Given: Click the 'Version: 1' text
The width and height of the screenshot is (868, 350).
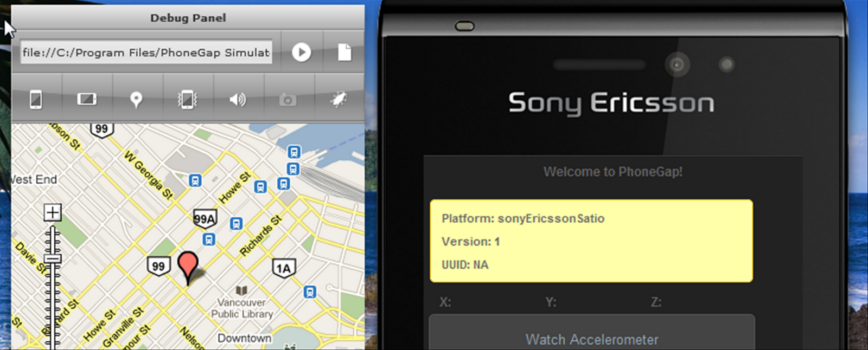Looking at the screenshot, I should (x=471, y=242).
